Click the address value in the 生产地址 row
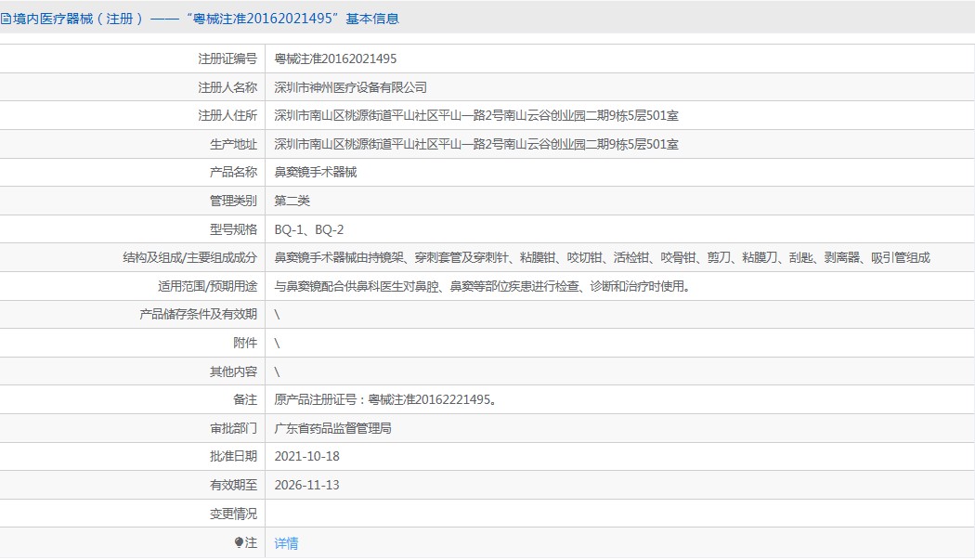The height and width of the screenshot is (560, 975). click(475, 144)
